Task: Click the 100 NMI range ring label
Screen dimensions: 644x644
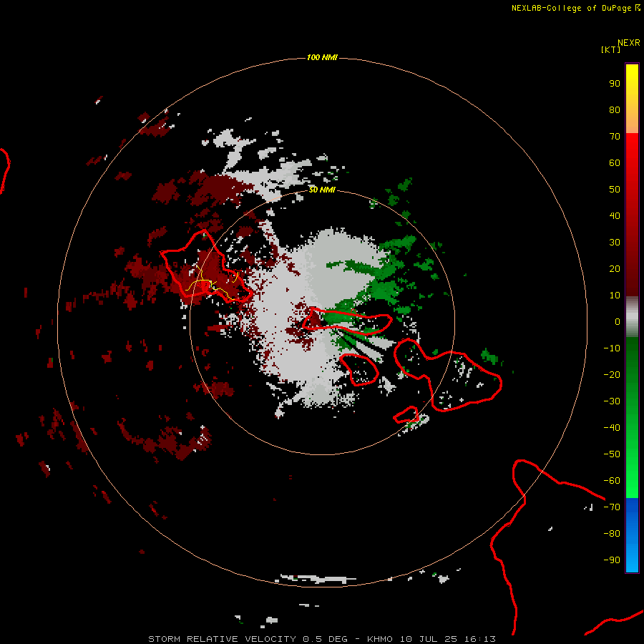Action: tap(322, 57)
